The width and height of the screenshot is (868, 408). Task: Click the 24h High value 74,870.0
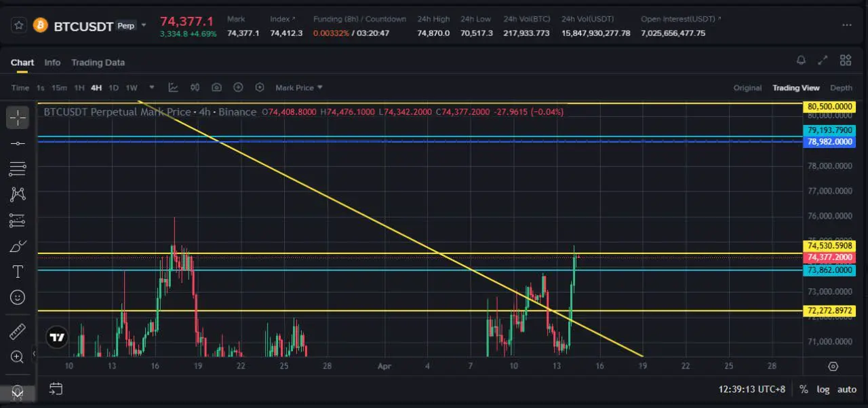click(433, 33)
